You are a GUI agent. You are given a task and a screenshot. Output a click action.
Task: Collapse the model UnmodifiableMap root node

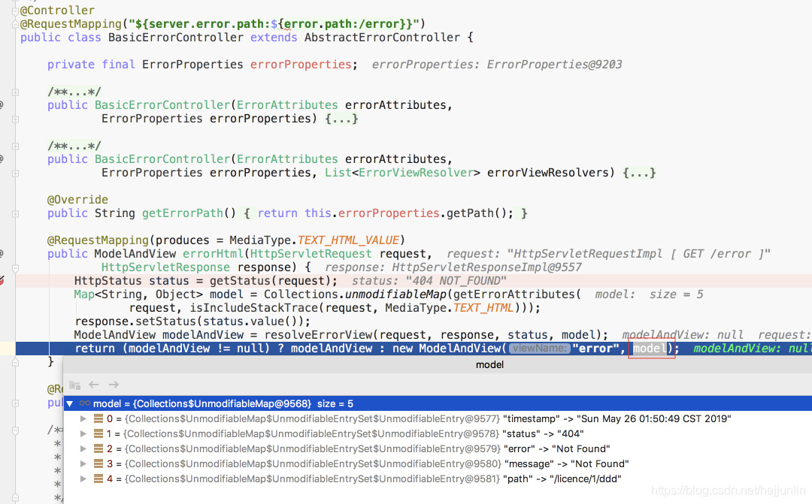point(70,403)
